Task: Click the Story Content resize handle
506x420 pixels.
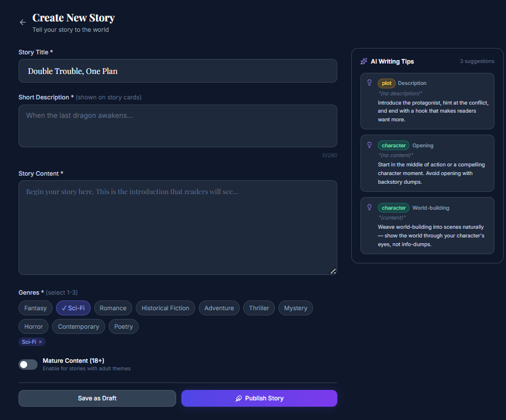Action: click(333, 271)
